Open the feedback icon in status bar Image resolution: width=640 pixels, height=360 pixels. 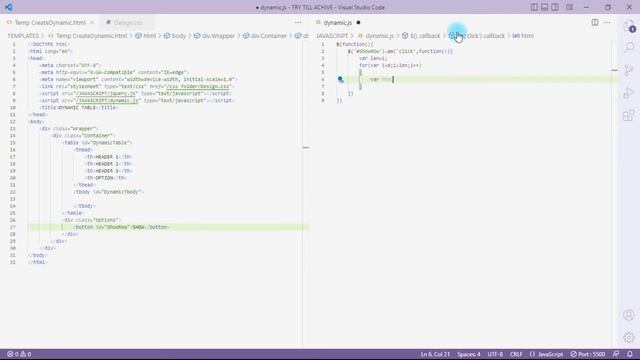(616, 354)
